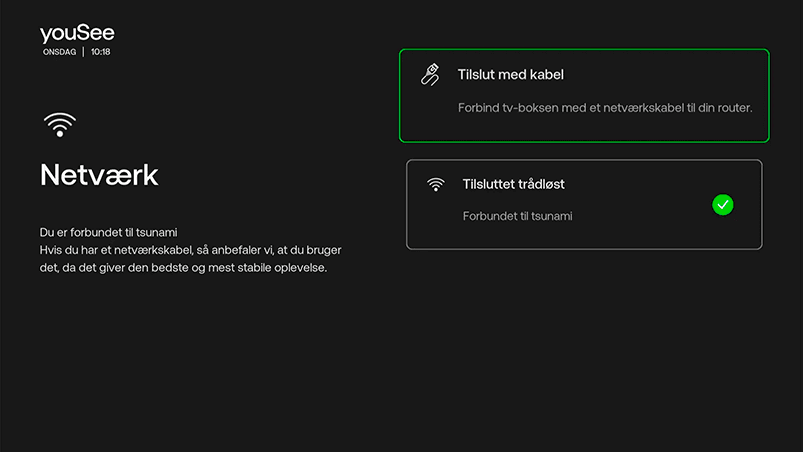Click Forbundet til tsunami in wireless card
Image resolution: width=803 pixels, height=452 pixels.
pyautogui.click(x=517, y=216)
